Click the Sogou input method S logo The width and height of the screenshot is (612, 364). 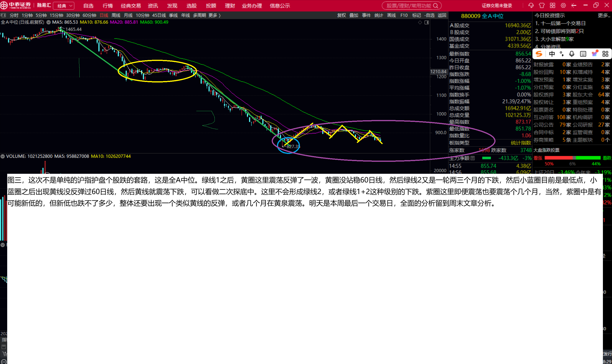[x=539, y=54]
